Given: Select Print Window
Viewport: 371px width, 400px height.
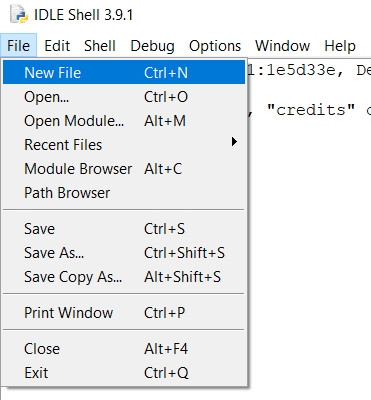Looking at the screenshot, I should (x=124, y=313).
